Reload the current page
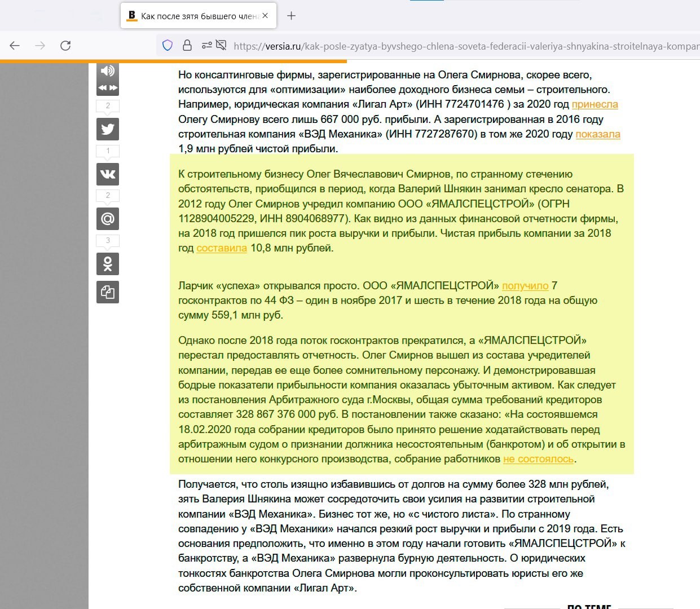 (x=65, y=46)
